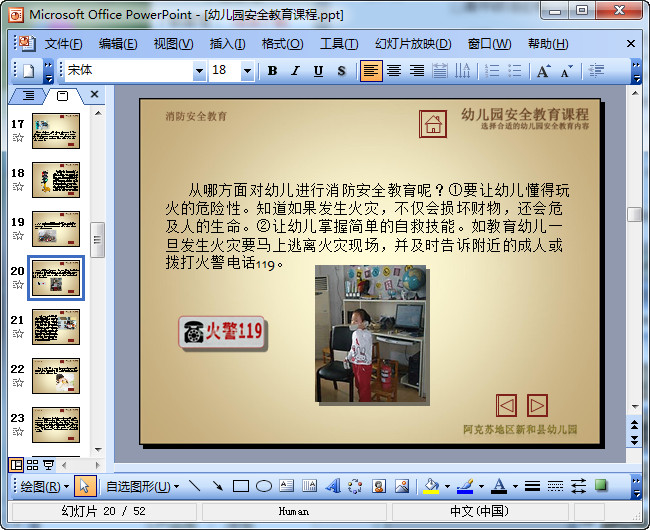
Task: Click Increase Font Size icon
Action: 543,71
